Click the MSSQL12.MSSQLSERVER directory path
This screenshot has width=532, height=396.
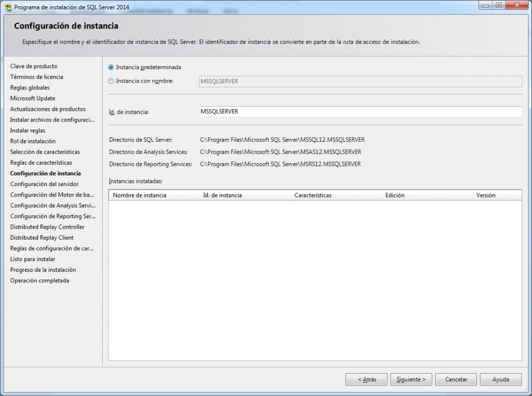(x=282, y=140)
